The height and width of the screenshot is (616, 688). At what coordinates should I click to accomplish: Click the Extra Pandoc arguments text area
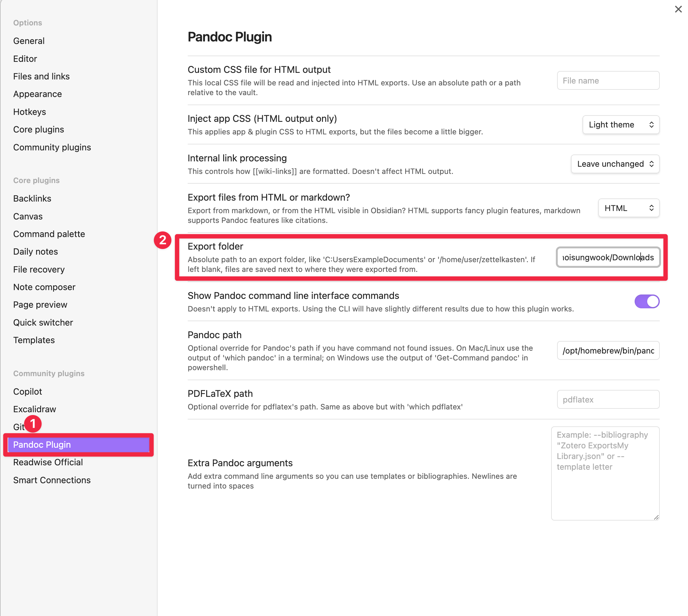(605, 473)
